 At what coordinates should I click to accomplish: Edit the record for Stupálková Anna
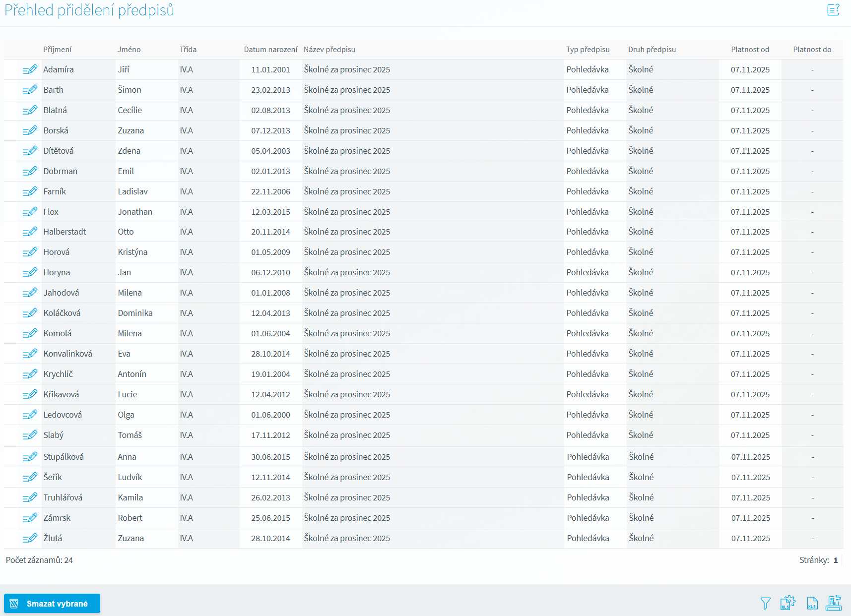(30, 457)
